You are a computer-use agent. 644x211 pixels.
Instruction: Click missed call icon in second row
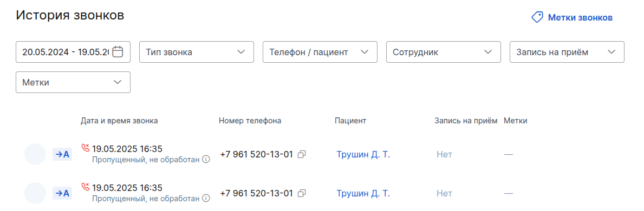tap(86, 186)
